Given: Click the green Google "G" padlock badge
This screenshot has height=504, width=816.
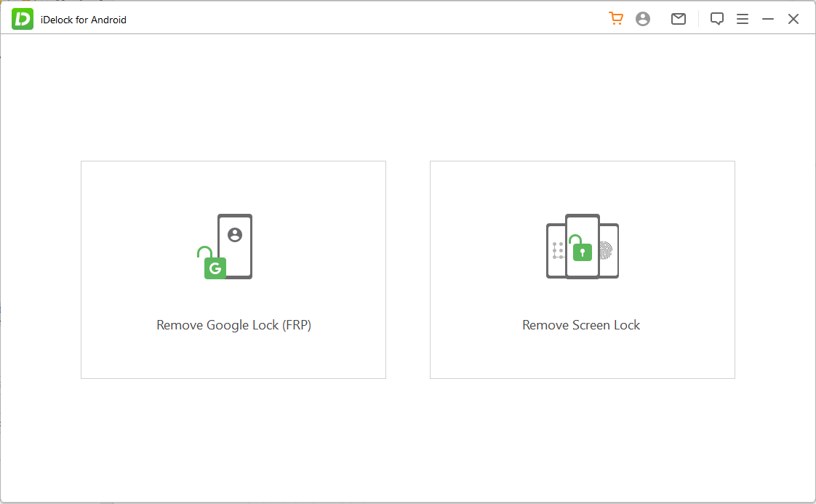Looking at the screenshot, I should pos(215,268).
